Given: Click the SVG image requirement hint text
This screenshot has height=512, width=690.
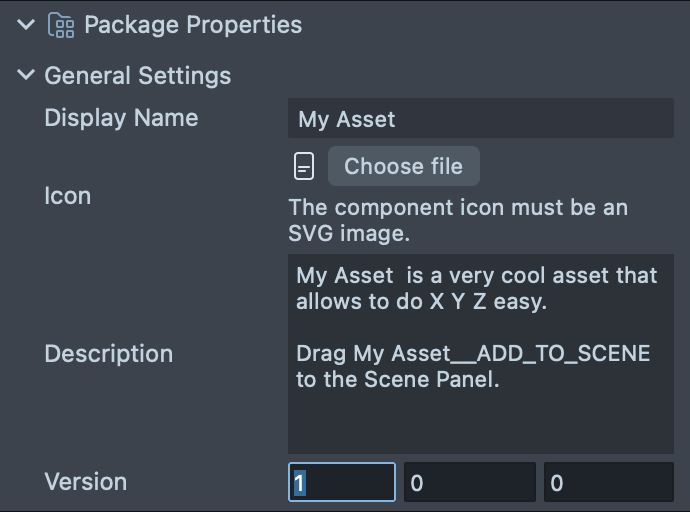Looking at the screenshot, I should [458, 221].
